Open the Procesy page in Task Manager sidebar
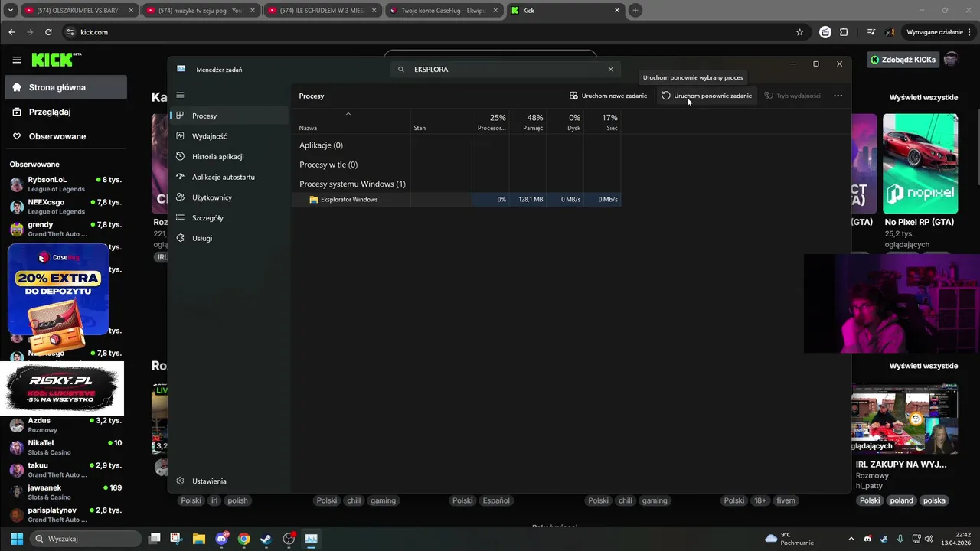The image size is (980, 551). 229,116
